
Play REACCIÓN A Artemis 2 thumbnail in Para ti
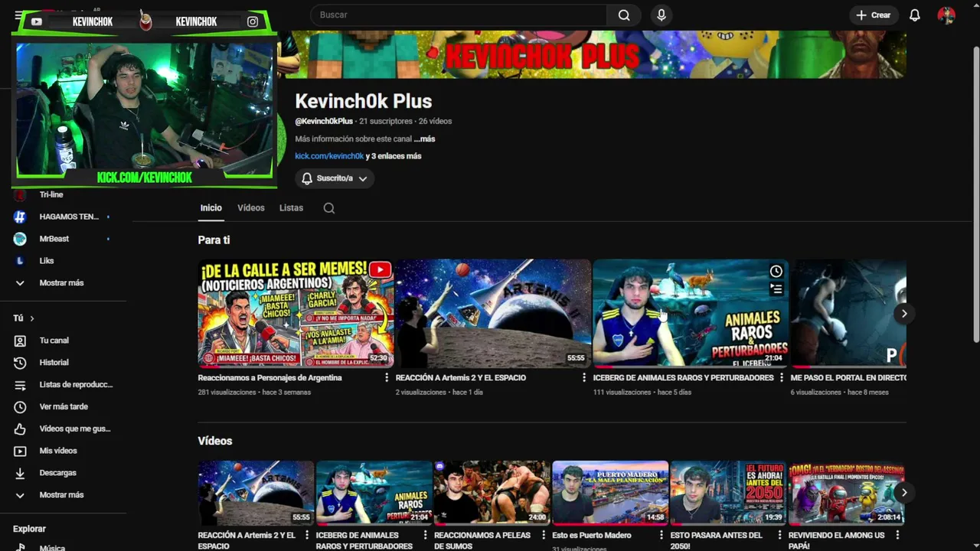click(x=493, y=313)
